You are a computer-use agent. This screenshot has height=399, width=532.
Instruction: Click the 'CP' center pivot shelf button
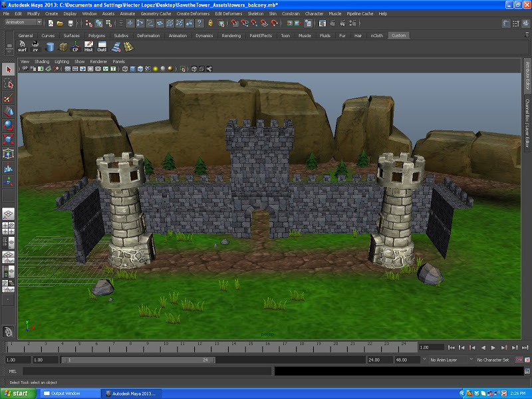75,47
